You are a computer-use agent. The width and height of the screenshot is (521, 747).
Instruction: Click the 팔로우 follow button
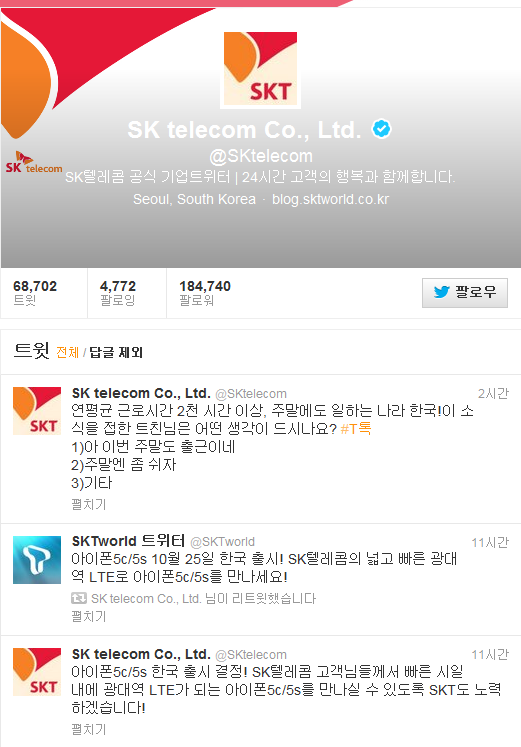point(465,293)
